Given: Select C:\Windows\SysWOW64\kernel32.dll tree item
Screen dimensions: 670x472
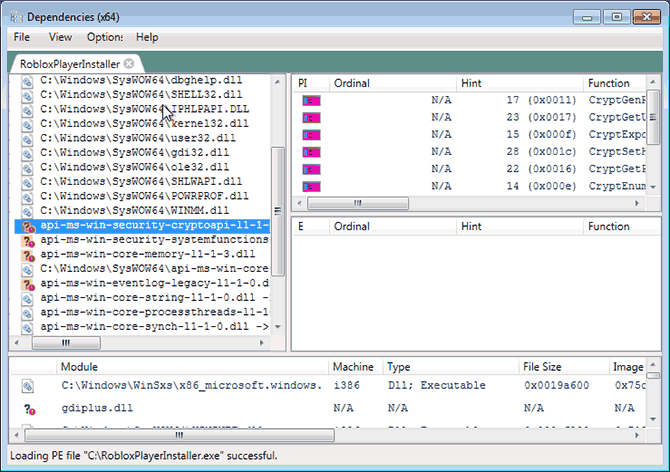Looking at the screenshot, I should (144, 123).
